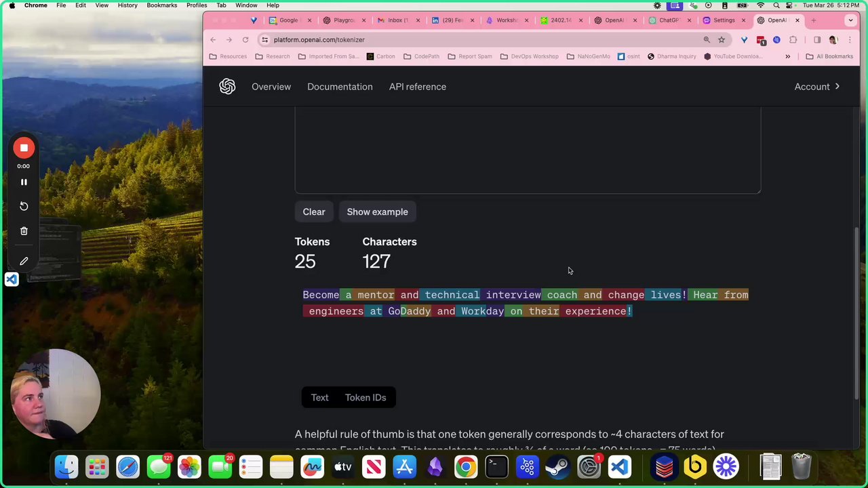Image resolution: width=868 pixels, height=488 pixels.
Task: Open a new browser tab
Action: (814, 20)
